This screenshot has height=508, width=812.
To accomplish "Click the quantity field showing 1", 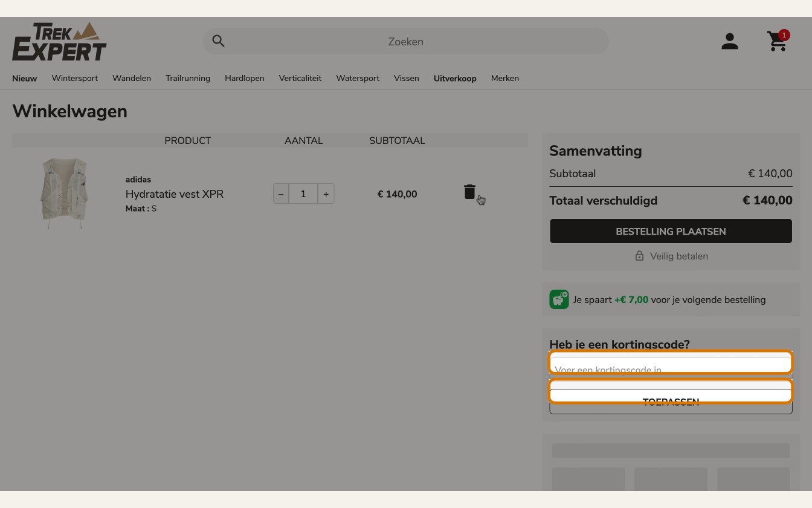I will tap(303, 194).
